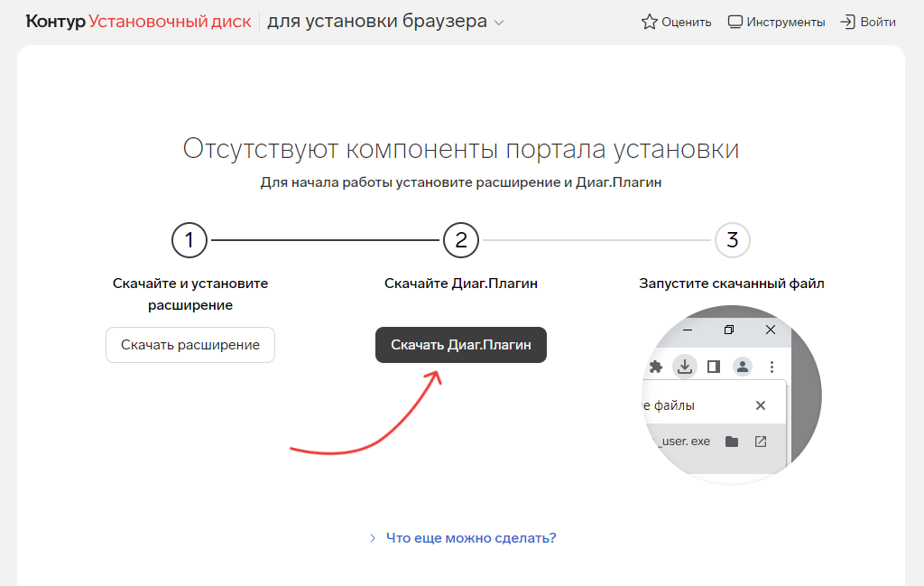Image resolution: width=924 pixels, height=586 pixels.
Task: Click the text "Запустите скачанный файл"
Action: [731, 283]
